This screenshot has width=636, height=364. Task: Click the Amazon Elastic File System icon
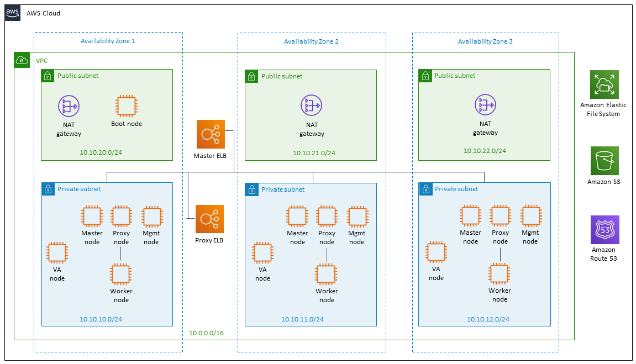click(x=605, y=85)
